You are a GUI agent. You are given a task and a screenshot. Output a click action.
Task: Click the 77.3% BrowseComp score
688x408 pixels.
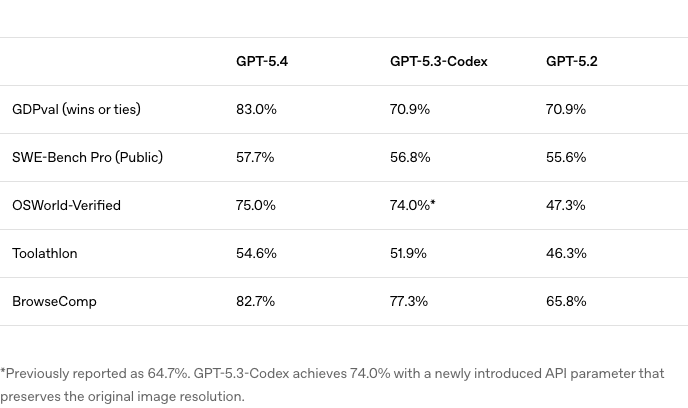pos(409,302)
